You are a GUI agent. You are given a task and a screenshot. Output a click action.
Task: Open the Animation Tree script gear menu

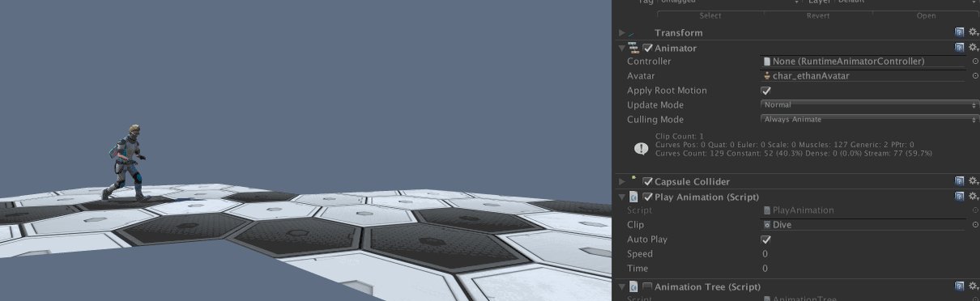click(x=973, y=286)
